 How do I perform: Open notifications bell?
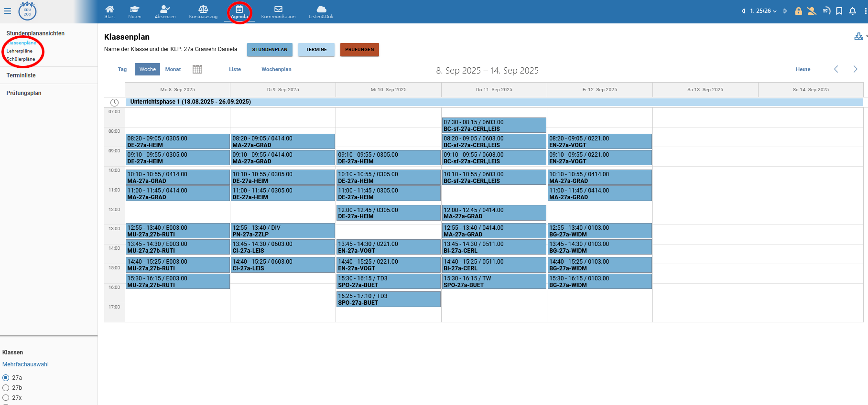point(853,11)
